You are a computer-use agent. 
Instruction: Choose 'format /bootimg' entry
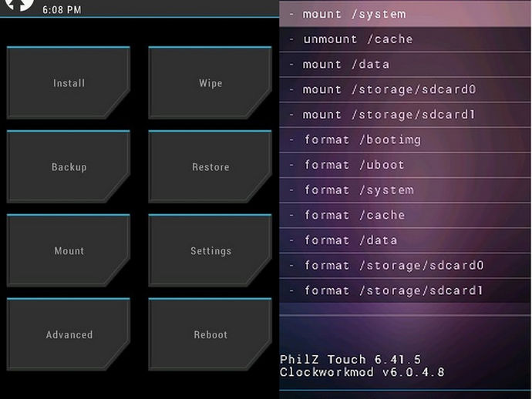point(405,139)
